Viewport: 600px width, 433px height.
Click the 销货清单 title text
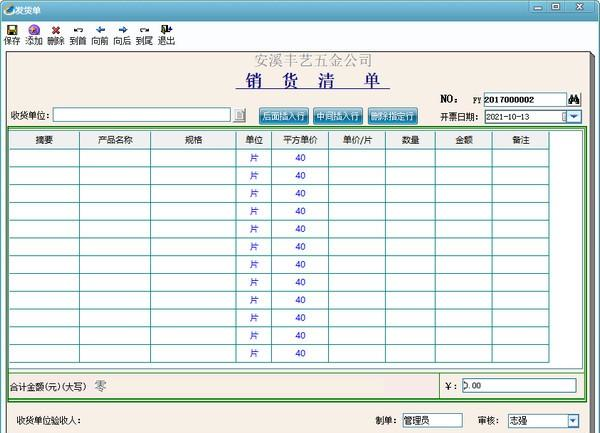click(x=313, y=80)
